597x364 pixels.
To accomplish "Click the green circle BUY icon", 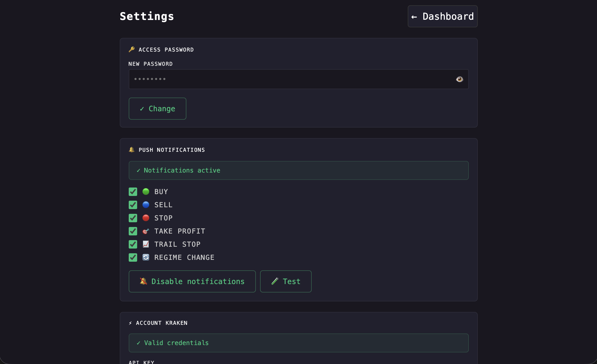I will (146, 191).
